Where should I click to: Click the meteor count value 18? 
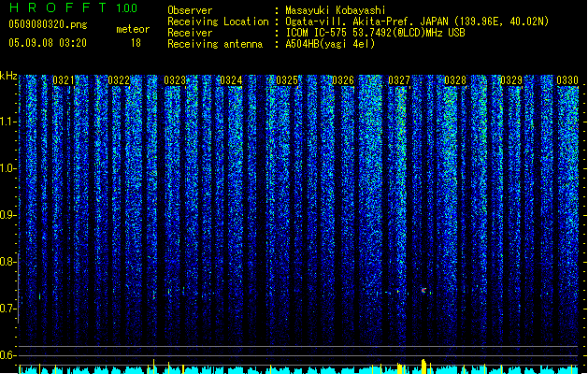[136, 43]
